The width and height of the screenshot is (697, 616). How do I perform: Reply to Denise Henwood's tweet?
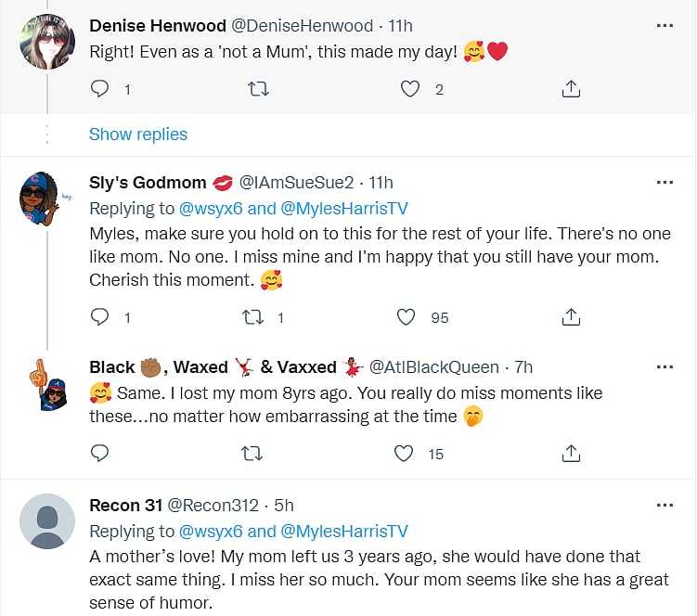100,89
